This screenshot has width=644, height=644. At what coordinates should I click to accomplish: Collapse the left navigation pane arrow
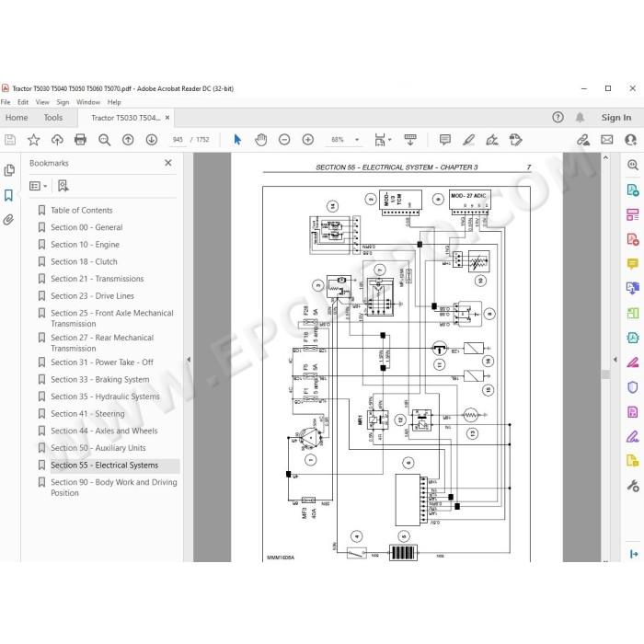(189, 360)
